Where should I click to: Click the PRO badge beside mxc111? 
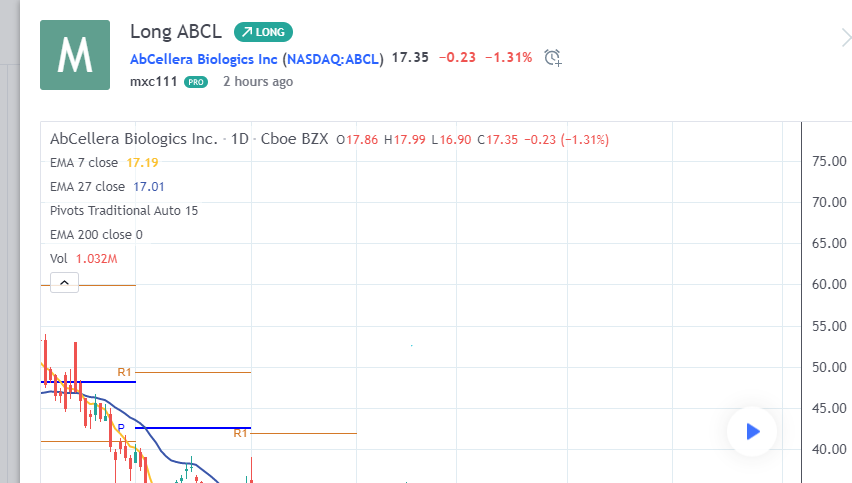point(195,82)
